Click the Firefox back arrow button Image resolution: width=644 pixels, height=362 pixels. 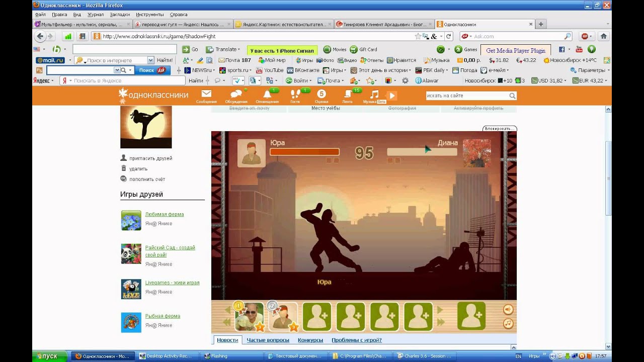(x=40, y=36)
